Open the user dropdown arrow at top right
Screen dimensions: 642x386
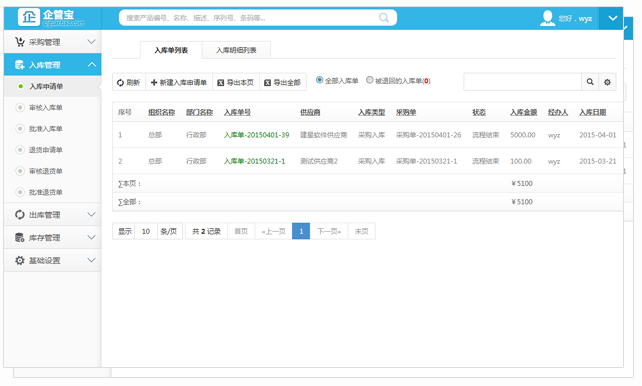point(613,18)
